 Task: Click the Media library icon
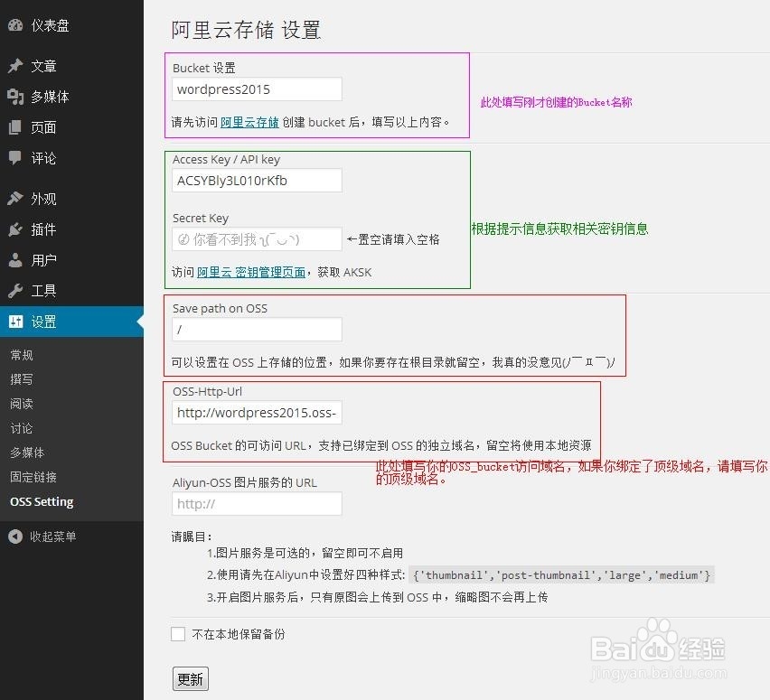click(15, 97)
